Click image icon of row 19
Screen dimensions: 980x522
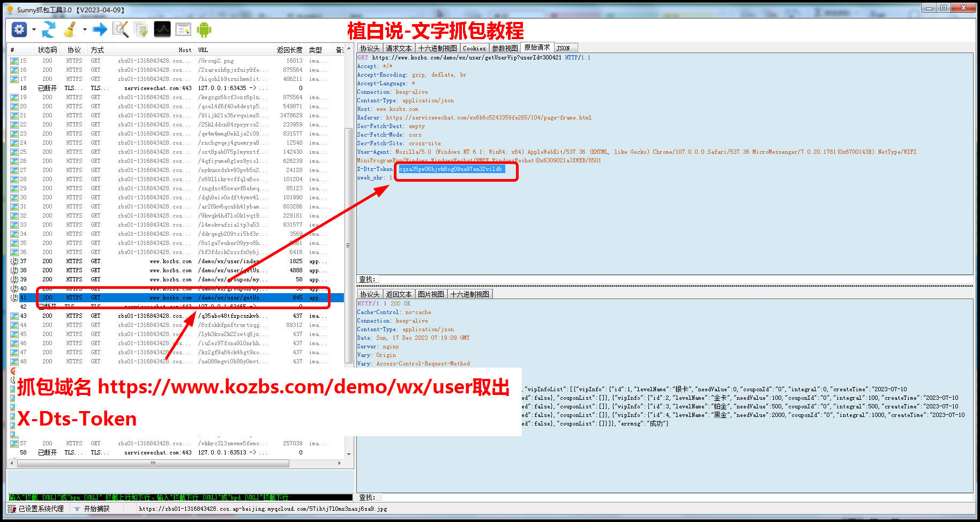tap(14, 98)
